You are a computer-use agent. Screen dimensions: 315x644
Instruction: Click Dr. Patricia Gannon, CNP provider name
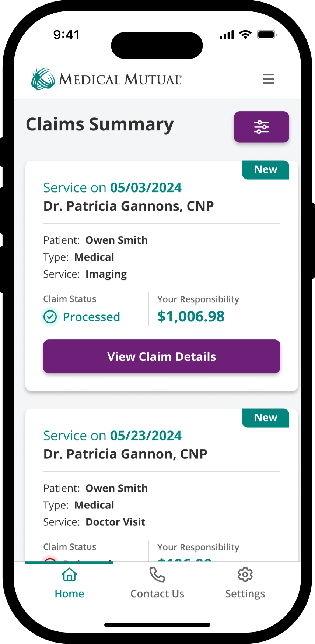pyautogui.click(x=125, y=454)
